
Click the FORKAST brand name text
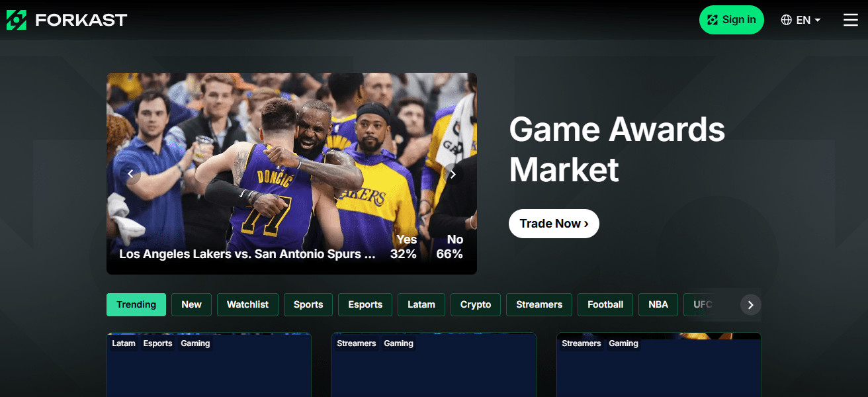coord(81,20)
